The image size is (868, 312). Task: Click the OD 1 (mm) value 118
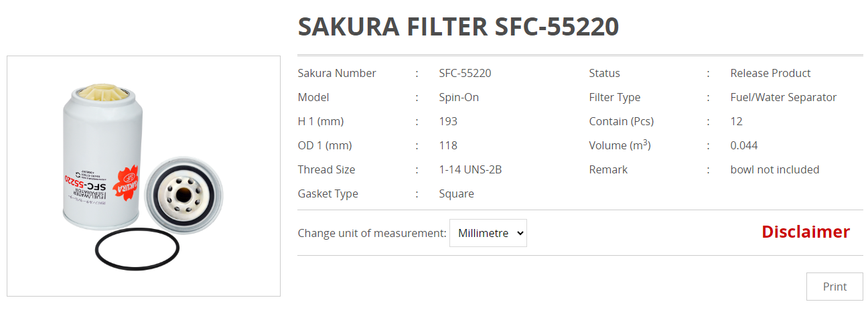pyautogui.click(x=448, y=145)
